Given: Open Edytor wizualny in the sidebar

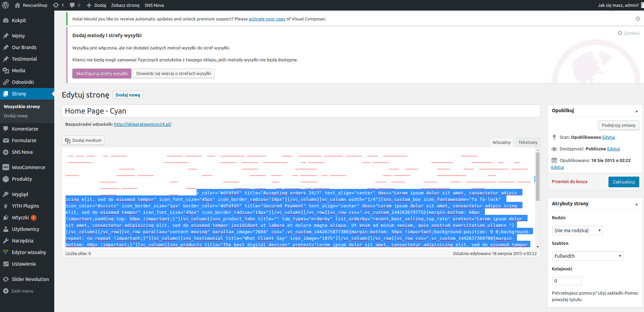Looking at the screenshot, I should point(29,252).
